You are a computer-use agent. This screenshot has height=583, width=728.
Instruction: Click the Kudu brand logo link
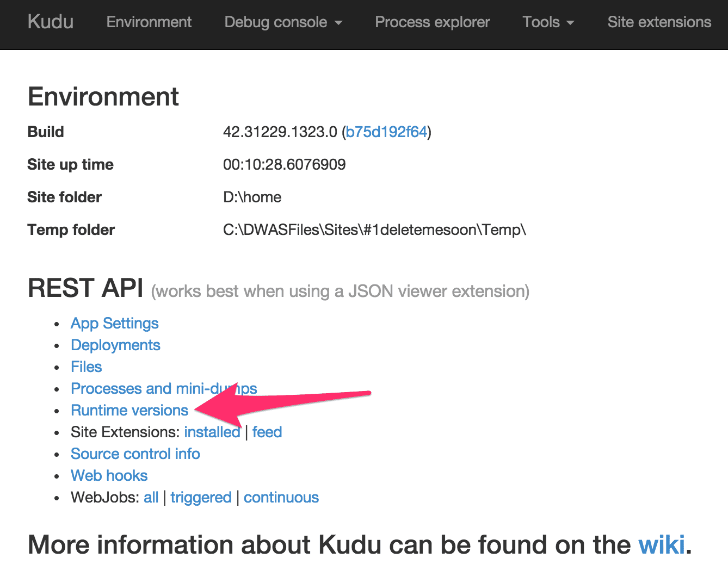[51, 22]
